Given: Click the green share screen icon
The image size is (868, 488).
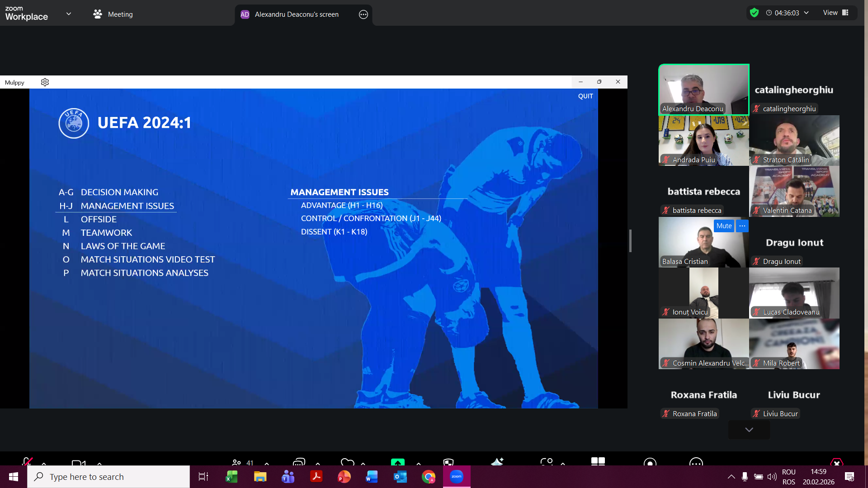Looking at the screenshot, I should coord(397,462).
